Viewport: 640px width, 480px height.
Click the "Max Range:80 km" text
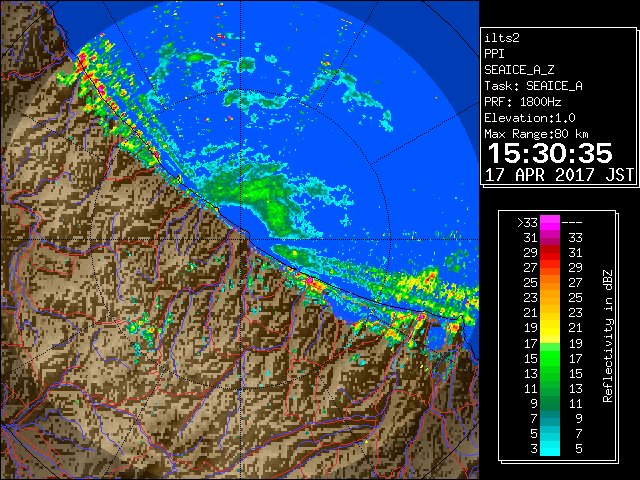pyautogui.click(x=536, y=134)
